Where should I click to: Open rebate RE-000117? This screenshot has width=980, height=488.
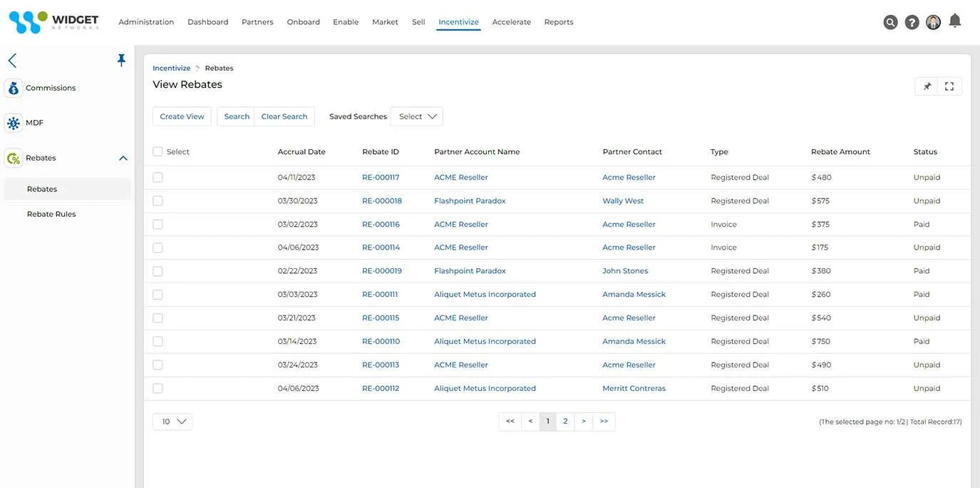pos(381,178)
